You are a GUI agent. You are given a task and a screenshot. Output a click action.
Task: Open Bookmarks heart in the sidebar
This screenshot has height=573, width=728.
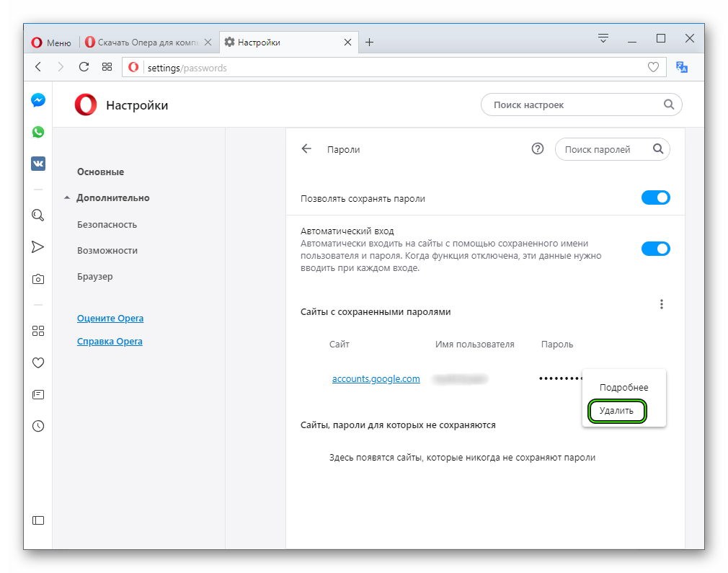pyautogui.click(x=38, y=363)
